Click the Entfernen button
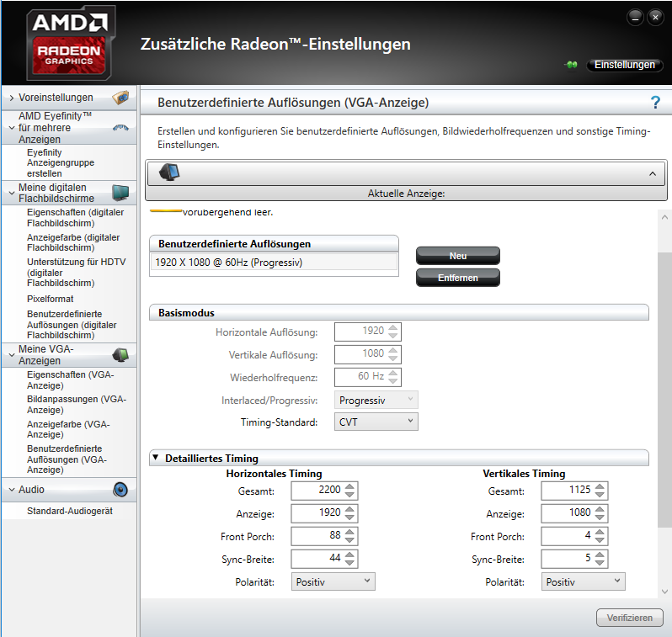This screenshot has height=637, width=672. pyautogui.click(x=458, y=278)
